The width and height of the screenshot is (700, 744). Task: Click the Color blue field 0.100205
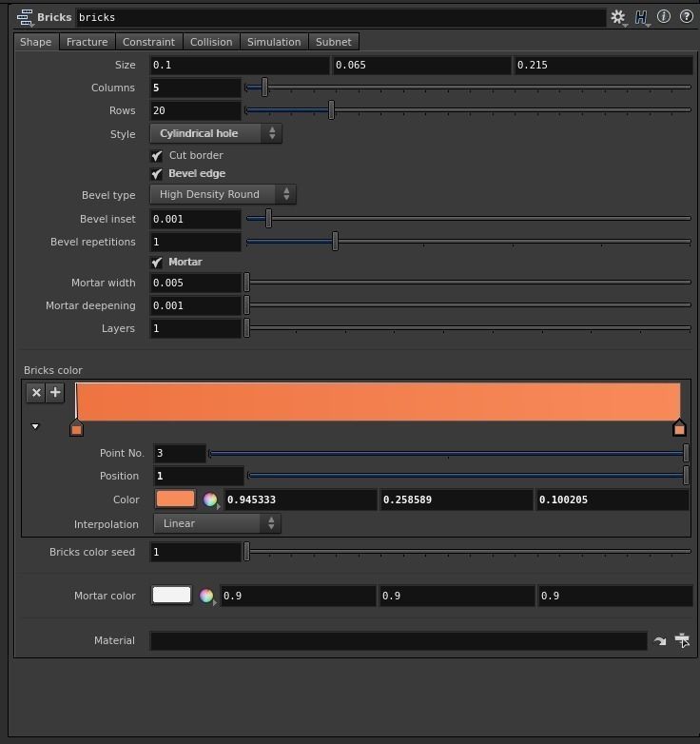pyautogui.click(x=612, y=499)
